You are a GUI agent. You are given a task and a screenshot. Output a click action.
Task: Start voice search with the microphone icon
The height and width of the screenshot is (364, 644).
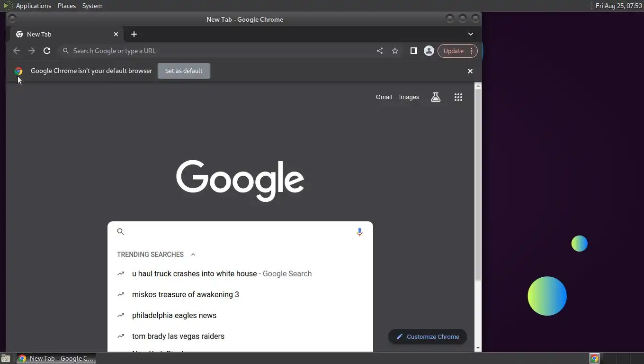359,232
